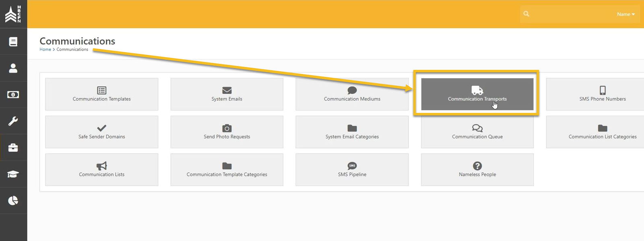The image size is (644, 241).
Task: Click the Communication Lists megaphone icon
Action: click(x=102, y=166)
